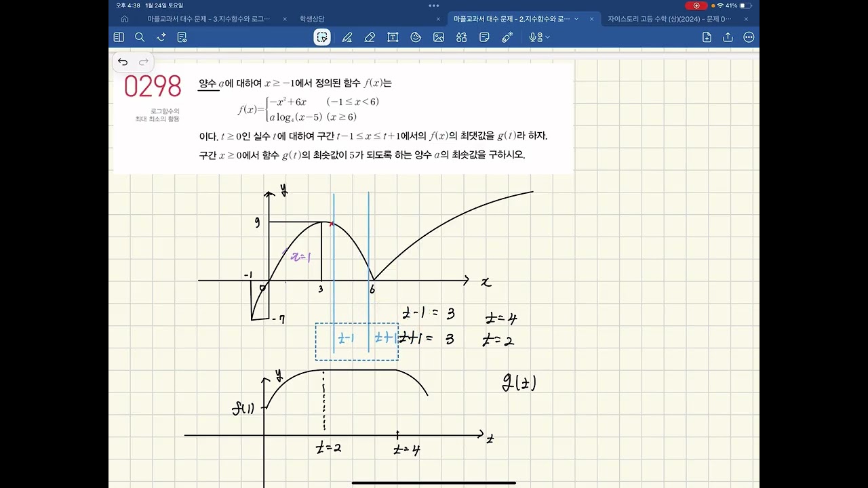Open the sticker elements tool
The image size is (868, 488).
tap(416, 37)
